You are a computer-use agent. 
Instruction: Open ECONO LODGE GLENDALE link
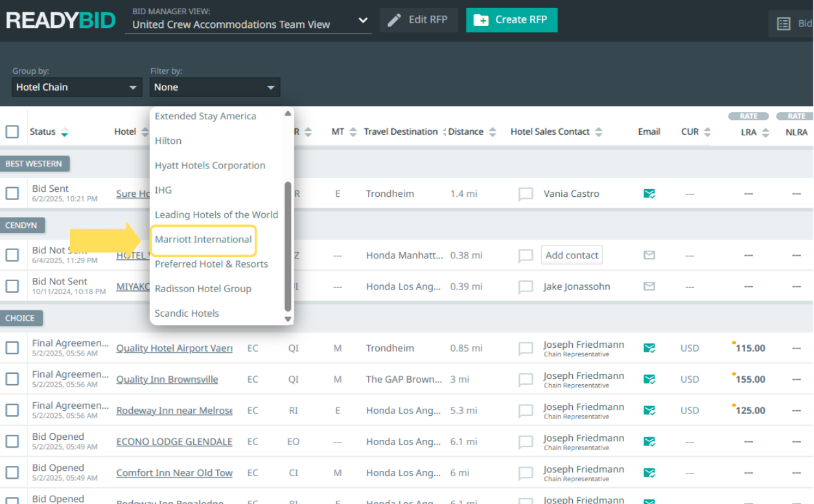coord(174,442)
